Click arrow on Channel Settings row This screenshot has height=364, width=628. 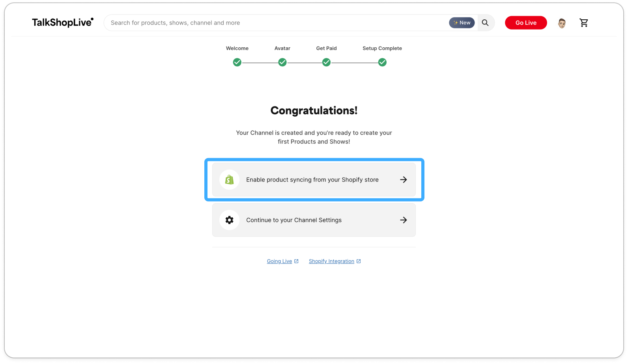[404, 220]
